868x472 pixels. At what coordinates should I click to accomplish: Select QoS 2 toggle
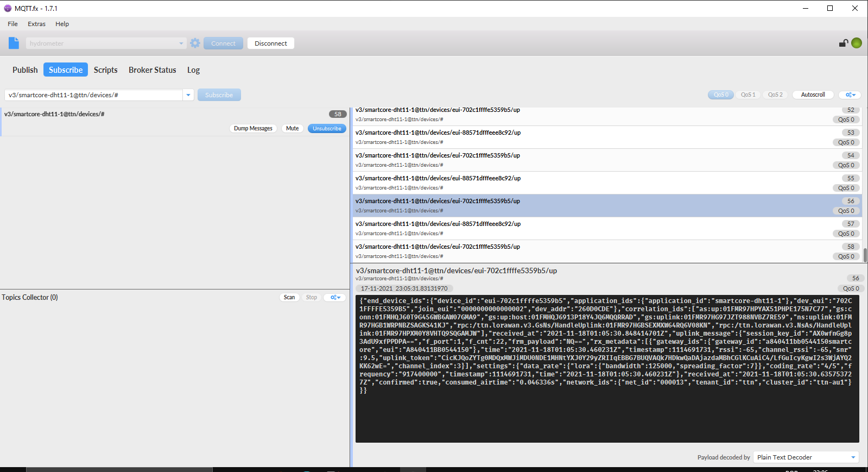(775, 95)
